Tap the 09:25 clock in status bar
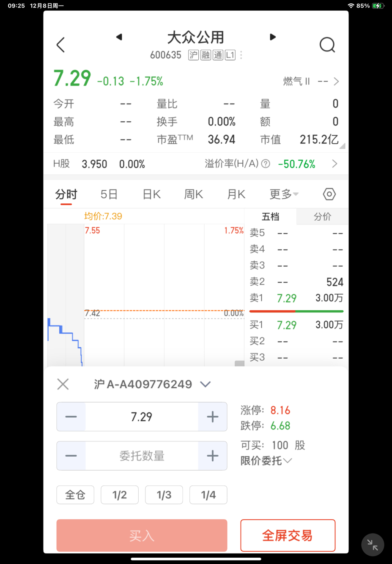392x564 pixels. pos(16,6)
